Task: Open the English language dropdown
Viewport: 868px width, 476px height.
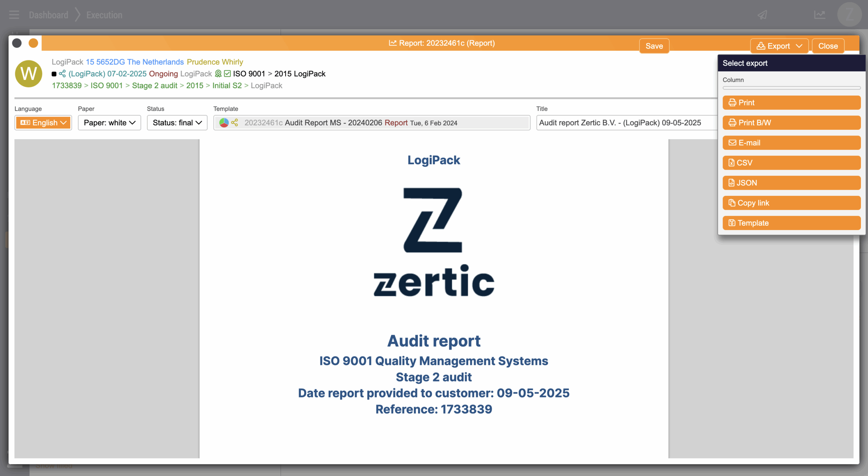Action: point(43,123)
